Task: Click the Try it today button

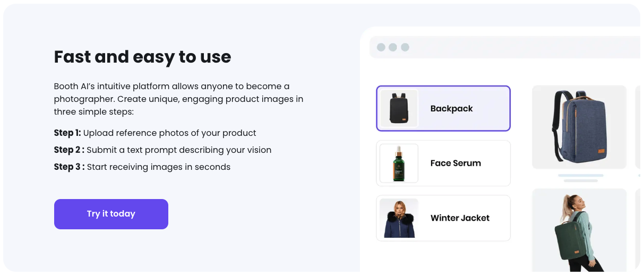Action: [111, 214]
